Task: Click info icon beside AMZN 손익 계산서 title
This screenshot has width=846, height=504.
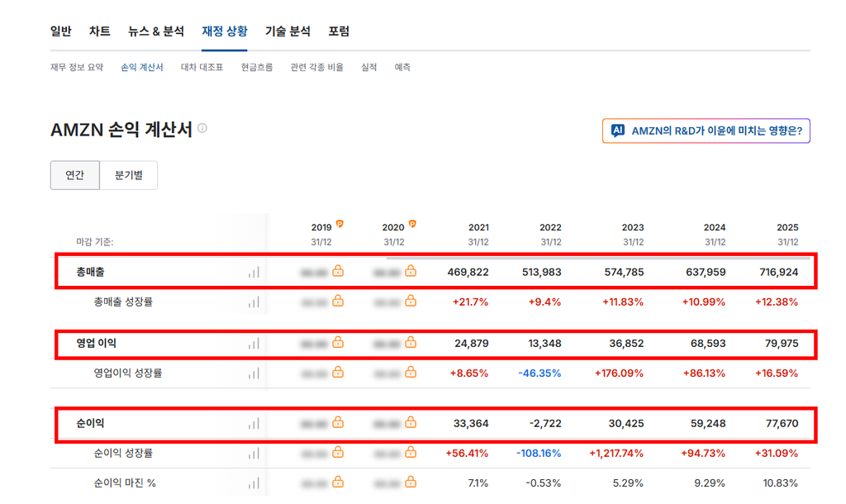Action: coord(202,128)
